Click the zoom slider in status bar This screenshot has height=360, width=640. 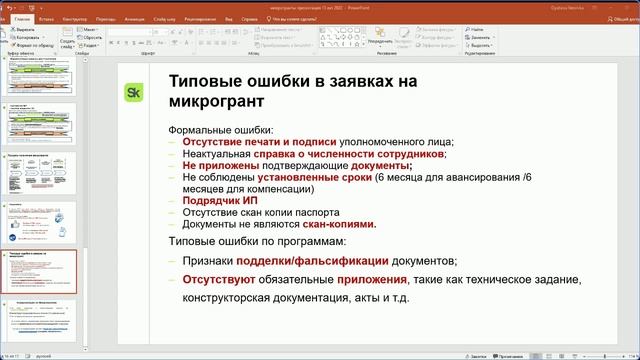point(604,356)
